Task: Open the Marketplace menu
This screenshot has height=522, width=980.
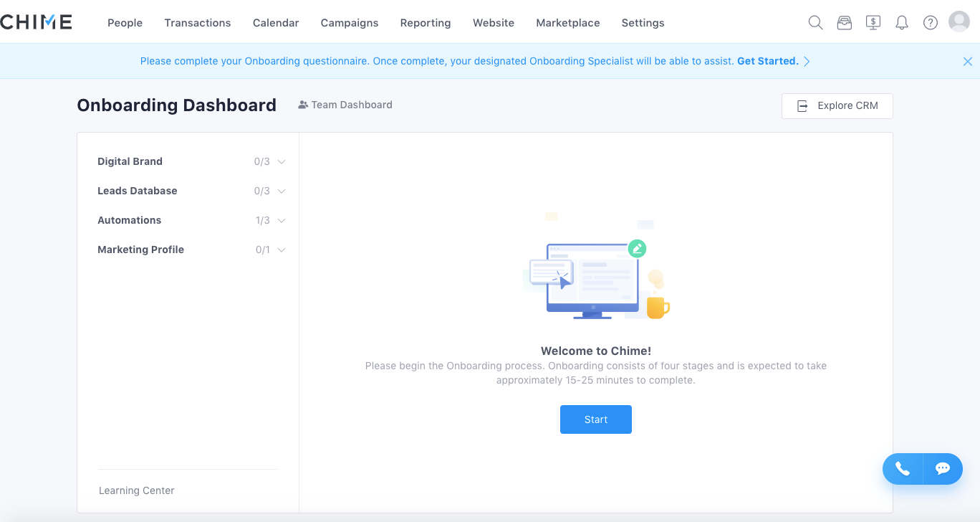Action: click(x=568, y=23)
